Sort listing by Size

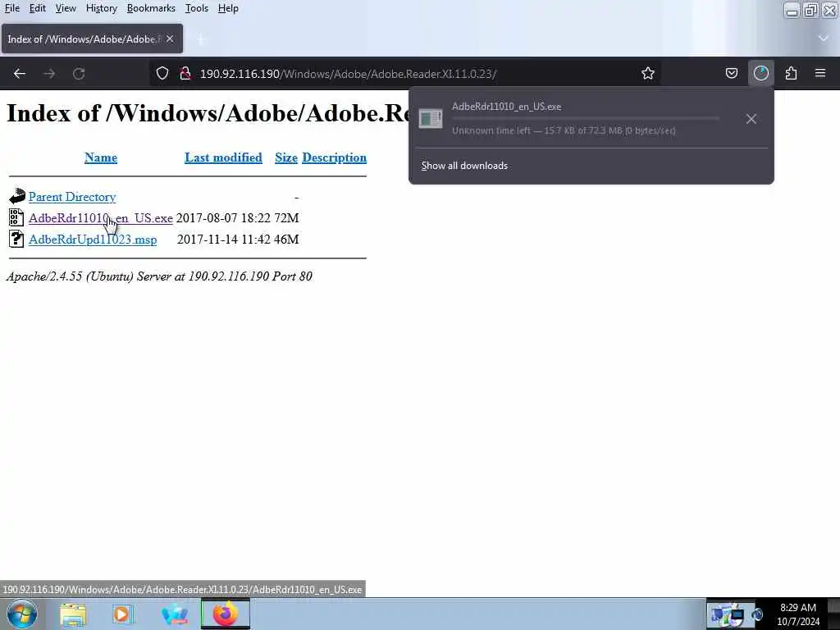tap(286, 157)
